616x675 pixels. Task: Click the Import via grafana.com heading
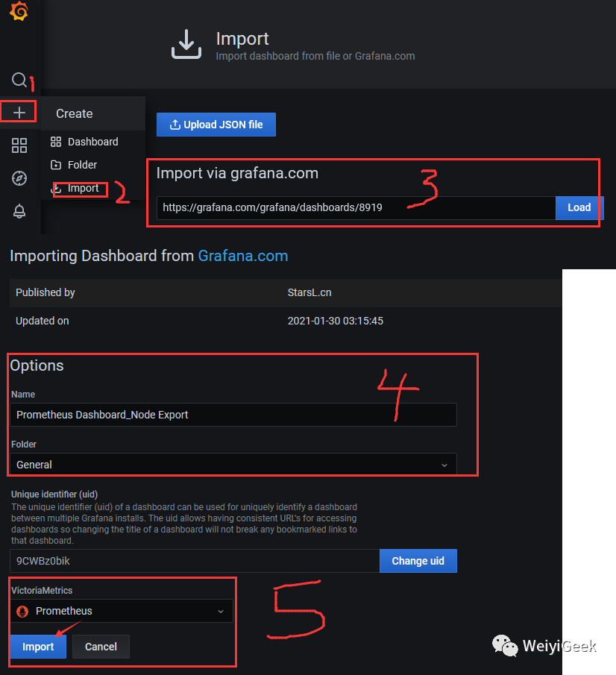237,173
